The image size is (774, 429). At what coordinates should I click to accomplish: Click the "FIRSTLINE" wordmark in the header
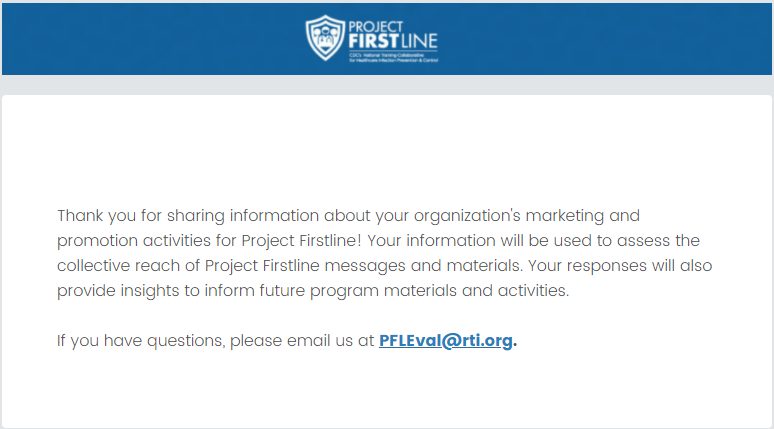[393, 40]
